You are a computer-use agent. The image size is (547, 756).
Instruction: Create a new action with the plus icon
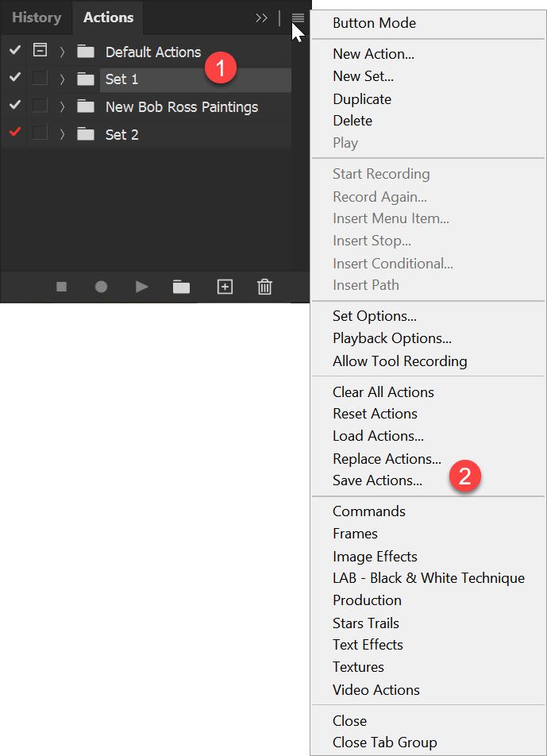pos(224,288)
